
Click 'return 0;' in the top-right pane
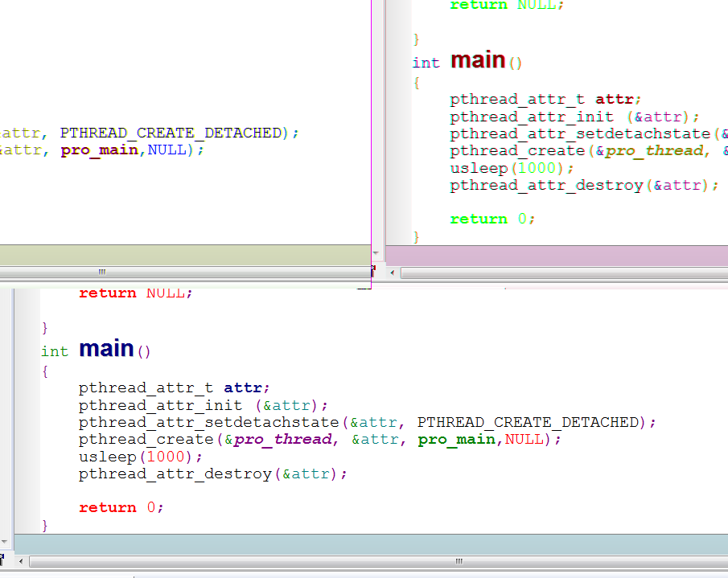tap(492, 219)
